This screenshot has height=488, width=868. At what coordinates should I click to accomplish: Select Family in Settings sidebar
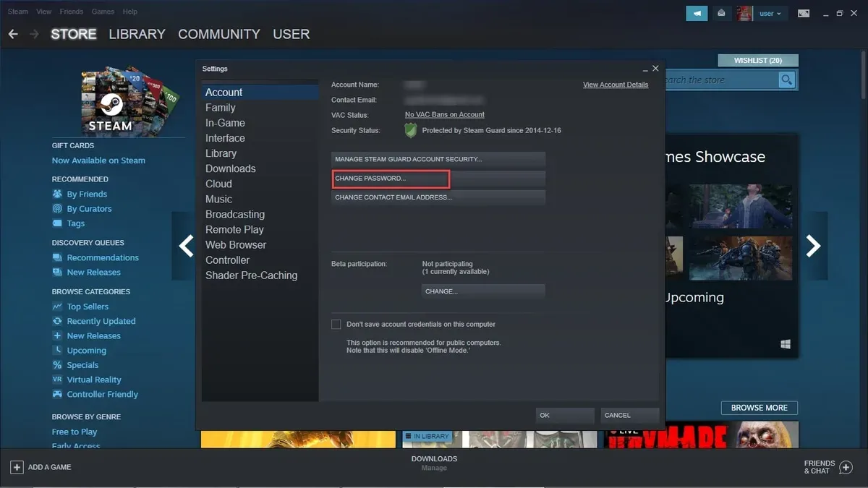[260, 108]
